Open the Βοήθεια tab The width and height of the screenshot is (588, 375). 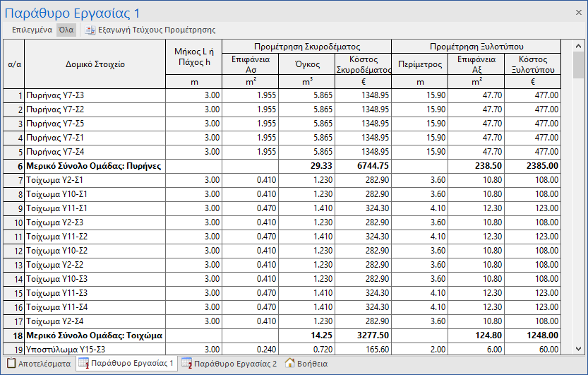pyautogui.click(x=312, y=364)
